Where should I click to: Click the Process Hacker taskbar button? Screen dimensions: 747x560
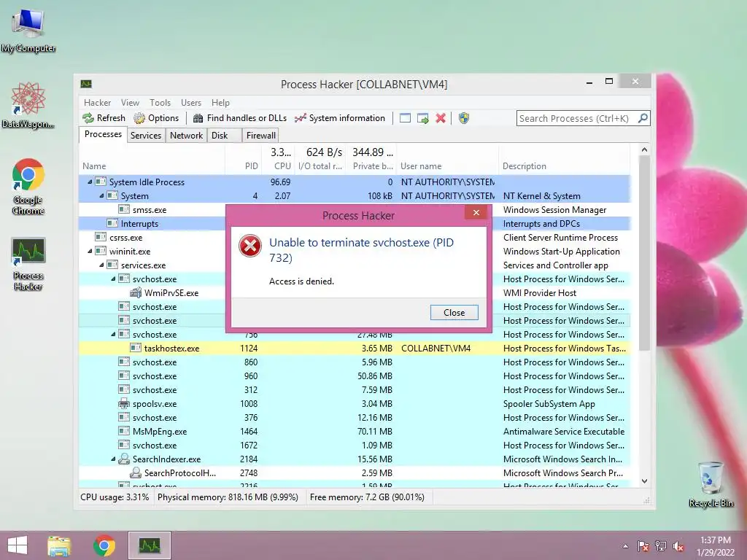click(x=150, y=545)
